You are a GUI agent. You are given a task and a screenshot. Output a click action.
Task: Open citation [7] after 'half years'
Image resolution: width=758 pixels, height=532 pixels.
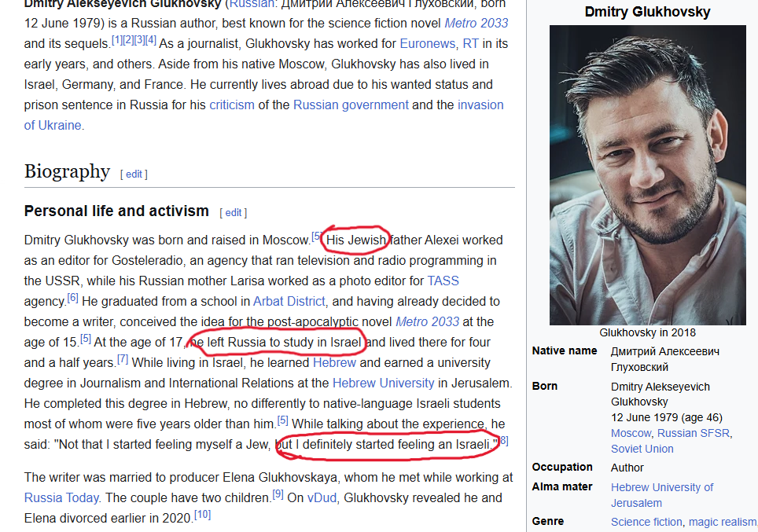[x=123, y=359]
